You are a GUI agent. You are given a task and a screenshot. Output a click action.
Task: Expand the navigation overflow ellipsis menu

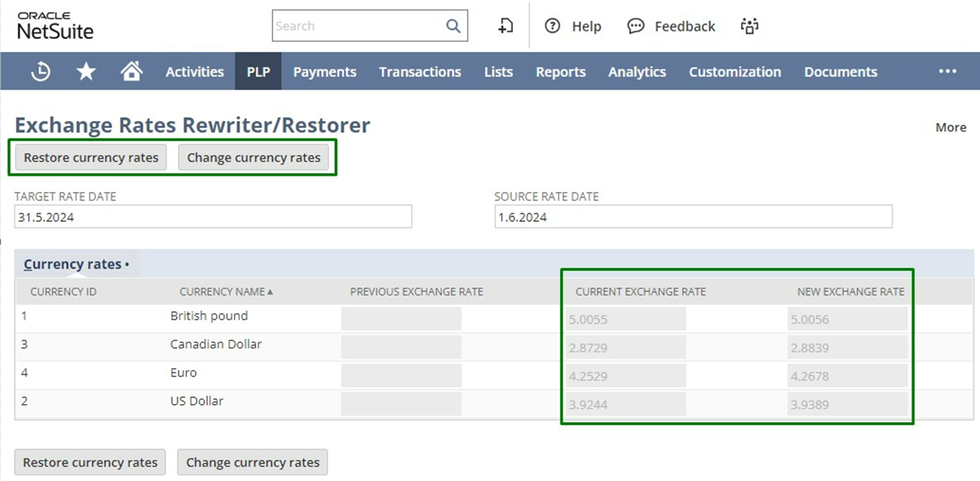coord(947,71)
